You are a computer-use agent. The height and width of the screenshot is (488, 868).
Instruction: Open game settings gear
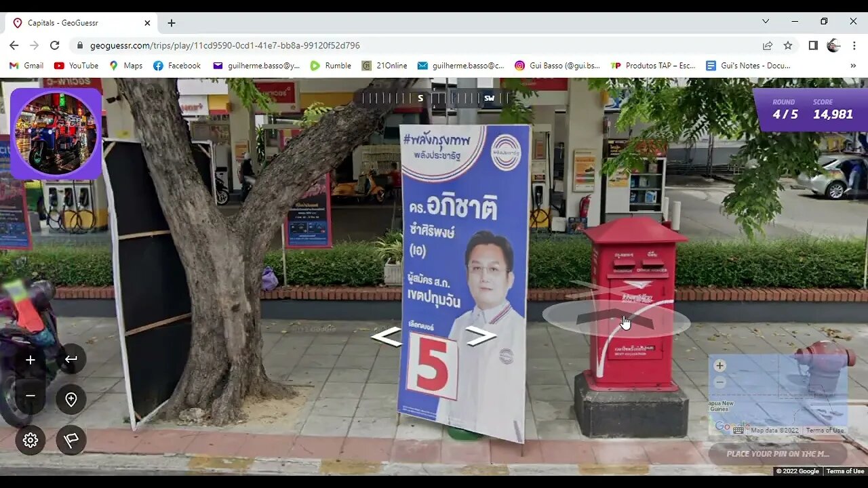30,440
